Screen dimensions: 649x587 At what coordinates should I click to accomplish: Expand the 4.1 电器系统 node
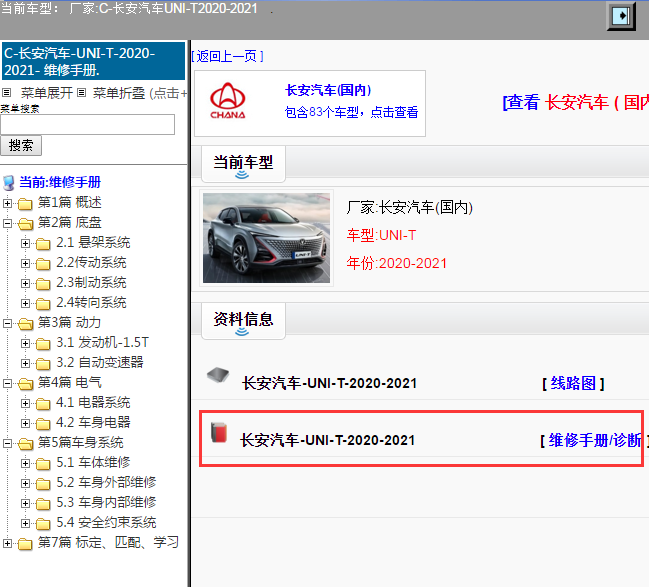pyautogui.click(x=25, y=403)
